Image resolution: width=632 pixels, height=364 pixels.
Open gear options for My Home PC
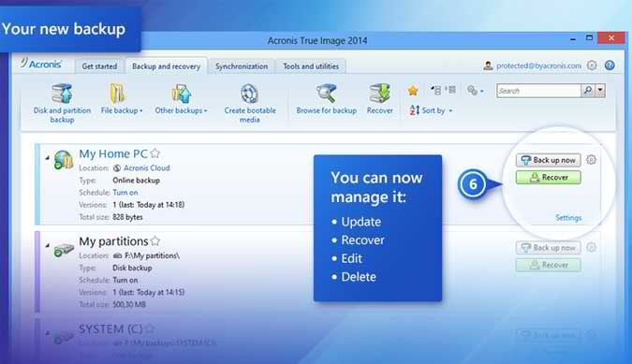pyautogui.click(x=592, y=160)
